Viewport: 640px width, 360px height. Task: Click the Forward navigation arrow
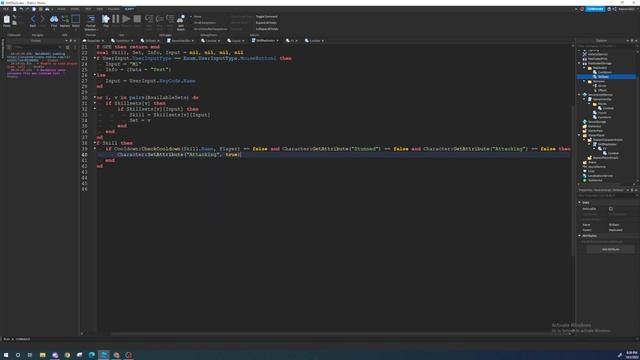[x=42, y=19]
